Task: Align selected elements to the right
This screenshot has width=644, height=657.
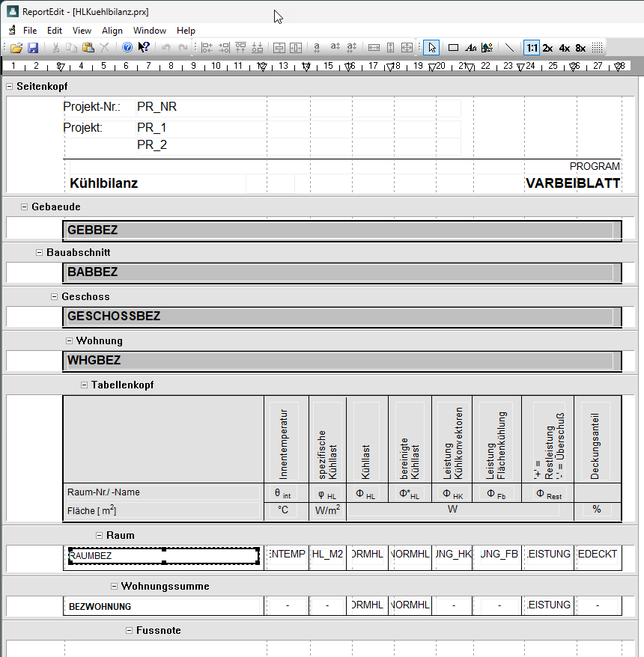Action: [x=225, y=48]
